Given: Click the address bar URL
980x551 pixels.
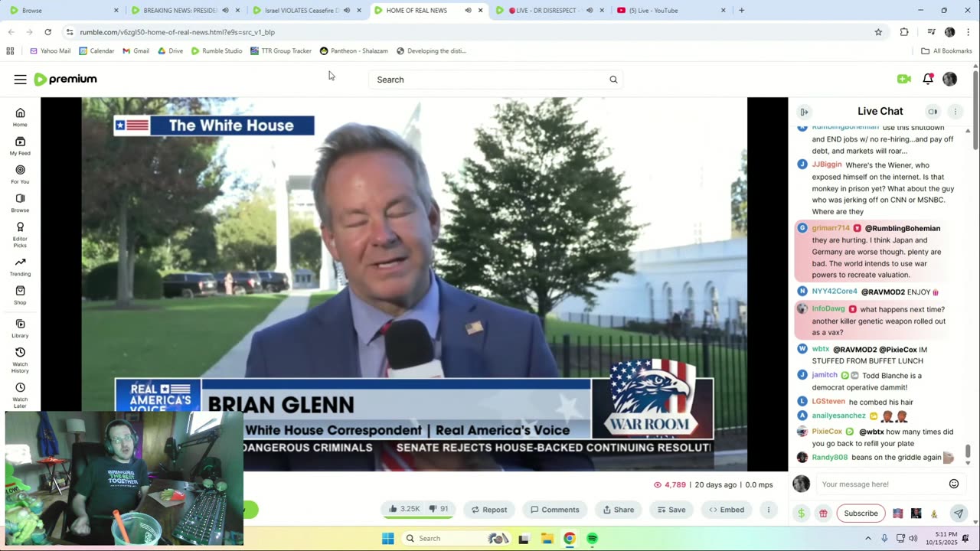Looking at the screenshot, I should (177, 32).
